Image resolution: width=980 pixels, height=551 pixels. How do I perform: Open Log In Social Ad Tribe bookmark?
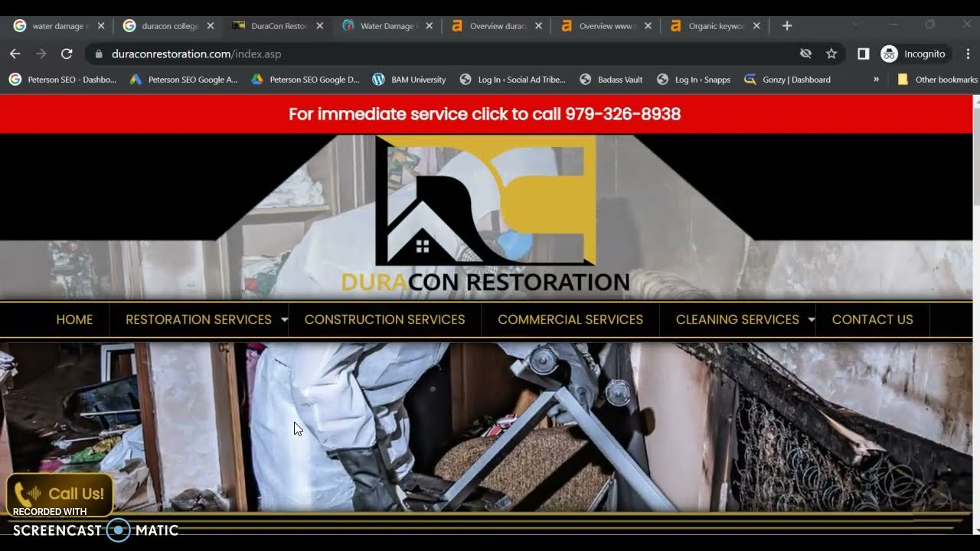(x=513, y=80)
